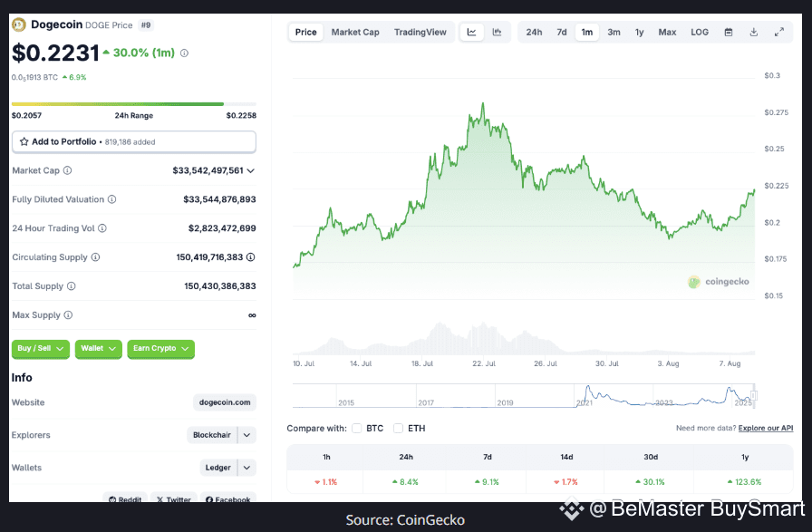This screenshot has height=532, width=812.
Task: Switch to the TradingView tab
Action: tap(420, 32)
